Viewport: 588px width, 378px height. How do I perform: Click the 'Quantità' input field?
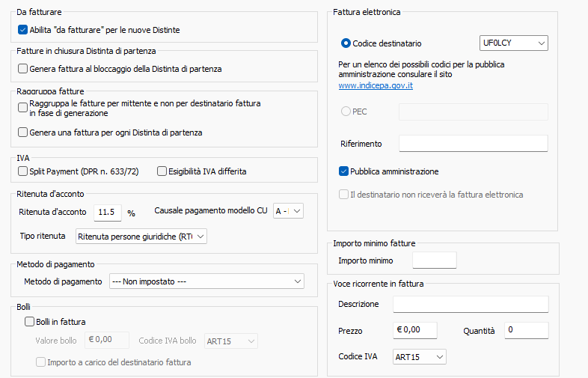(x=525, y=330)
